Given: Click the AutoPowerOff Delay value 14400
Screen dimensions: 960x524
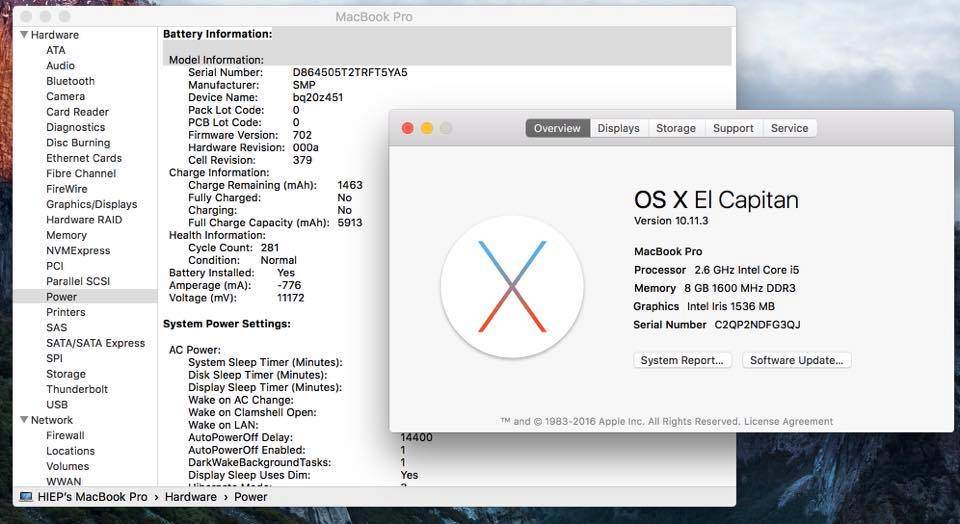Looking at the screenshot, I should (416, 438).
